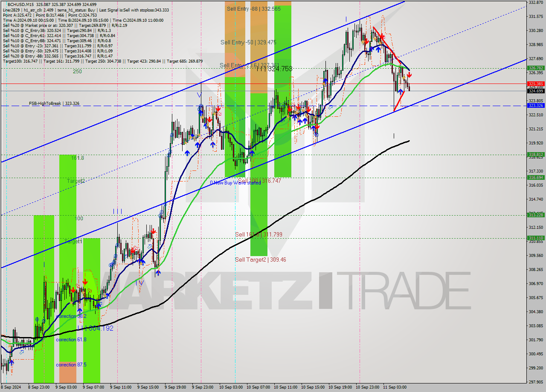Image resolution: width=546 pixels, height=392 pixels.
Task: Click the 332.870 value on price scale
Action: [x=536, y=3]
